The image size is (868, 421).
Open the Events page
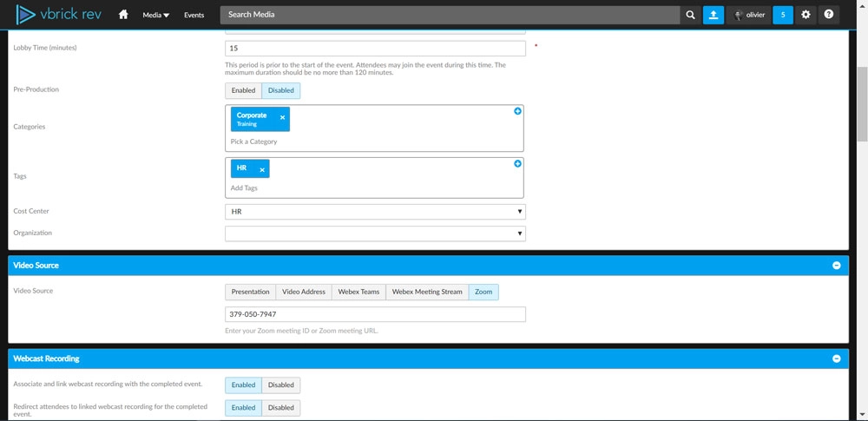click(x=194, y=15)
